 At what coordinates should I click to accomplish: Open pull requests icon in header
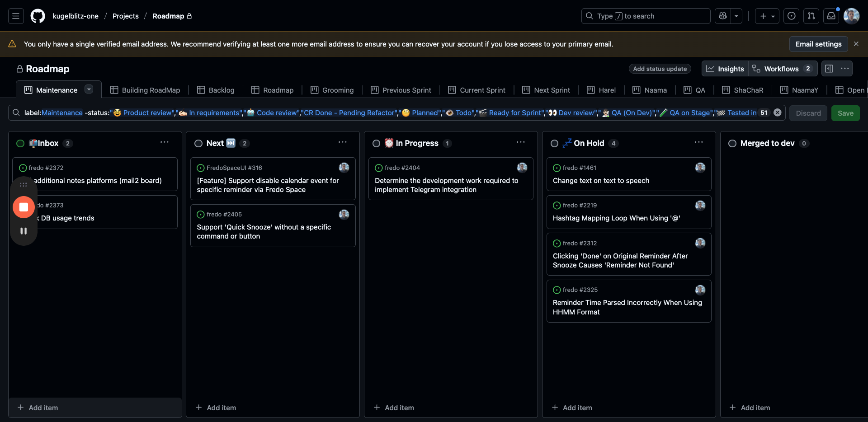[x=811, y=16]
